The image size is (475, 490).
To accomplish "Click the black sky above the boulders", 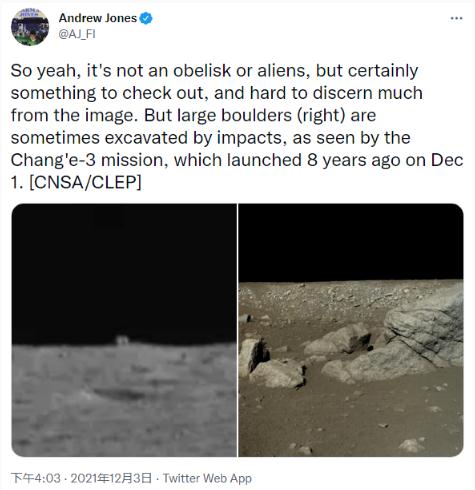I will click(x=351, y=243).
